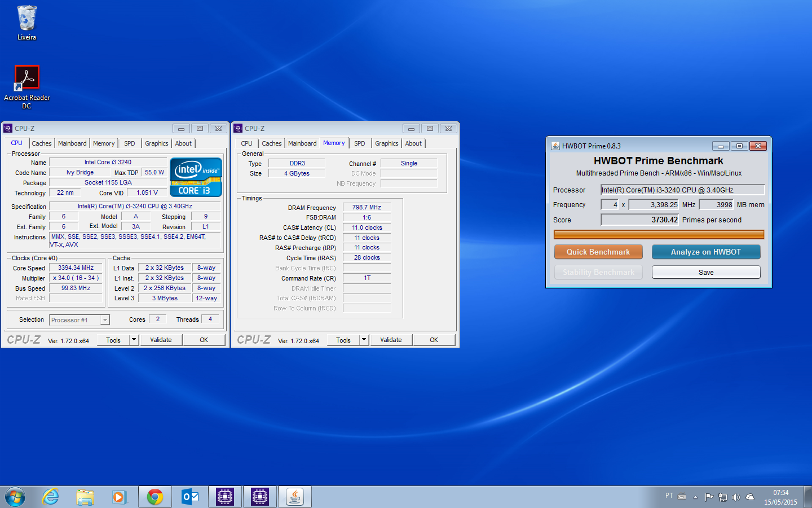This screenshot has height=508, width=812.
Task: Launch Internet Explorer from the taskbar
Action: 50,497
